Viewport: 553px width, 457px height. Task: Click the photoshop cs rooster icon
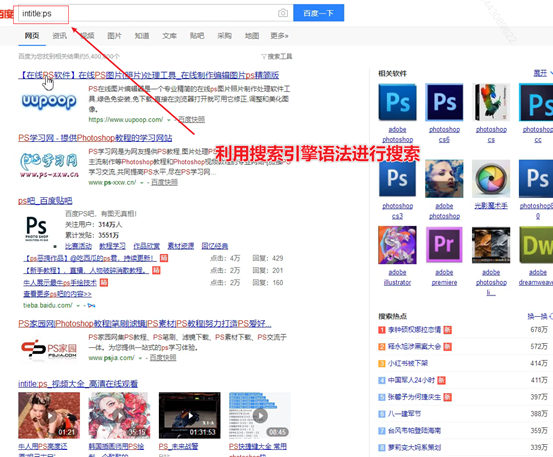pyautogui.click(x=491, y=102)
